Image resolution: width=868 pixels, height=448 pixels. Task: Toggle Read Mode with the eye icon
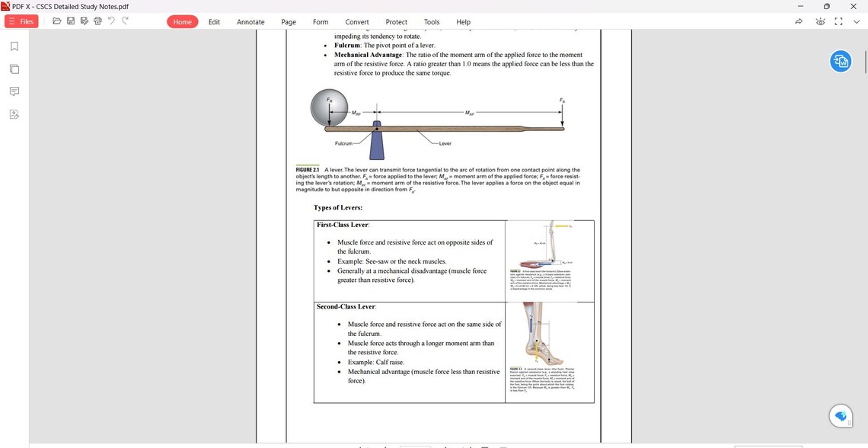tap(820, 21)
